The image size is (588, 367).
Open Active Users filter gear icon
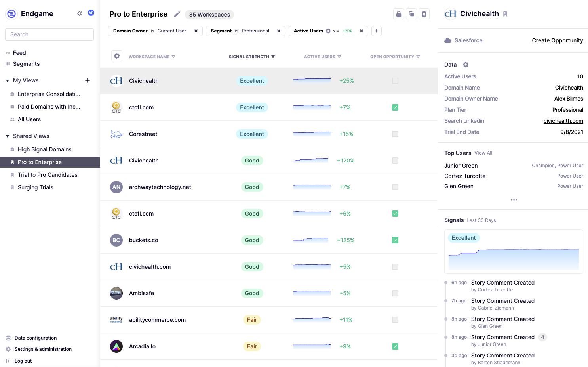click(328, 31)
